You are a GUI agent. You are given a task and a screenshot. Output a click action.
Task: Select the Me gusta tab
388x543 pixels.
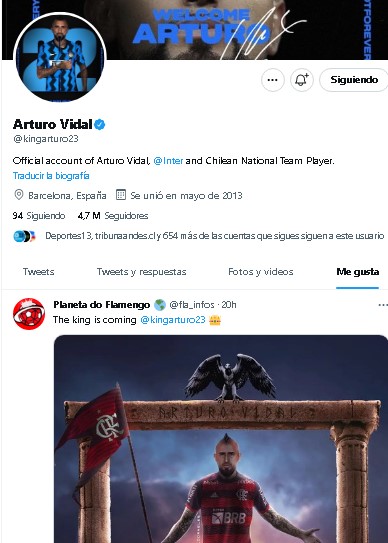click(358, 272)
